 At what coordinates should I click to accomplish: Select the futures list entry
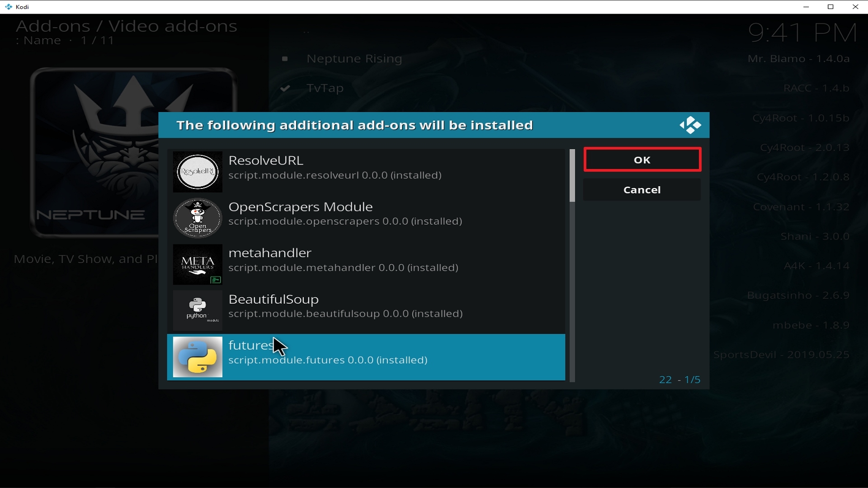tap(366, 357)
